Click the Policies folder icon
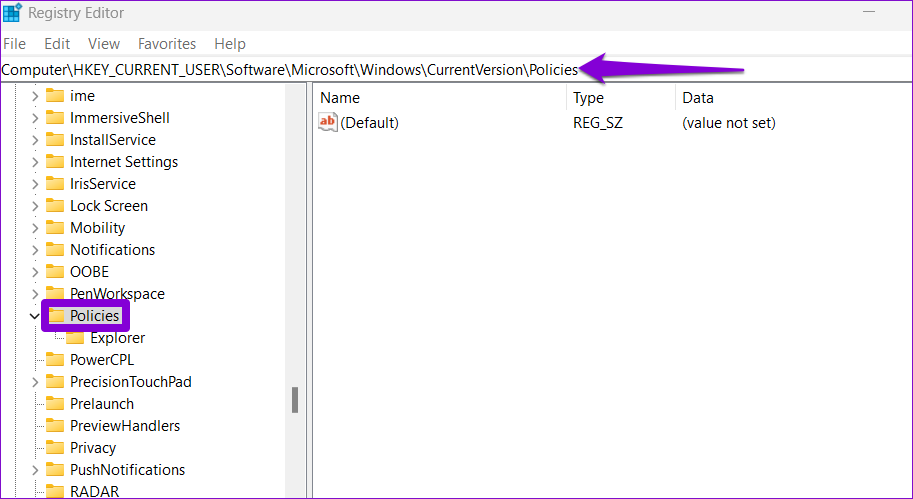Viewport: 913px width, 499px height. pyautogui.click(x=57, y=316)
